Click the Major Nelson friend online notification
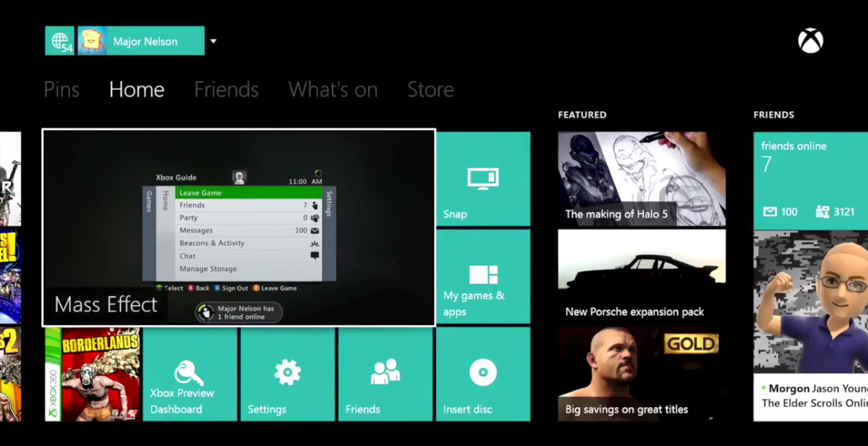Screen dimensions: 868x446 [239, 312]
